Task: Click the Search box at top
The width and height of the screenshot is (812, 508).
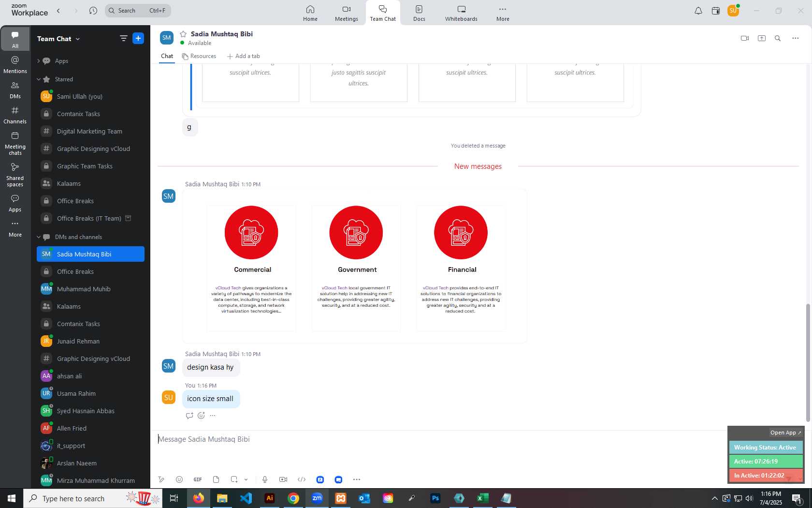Action: (138, 11)
